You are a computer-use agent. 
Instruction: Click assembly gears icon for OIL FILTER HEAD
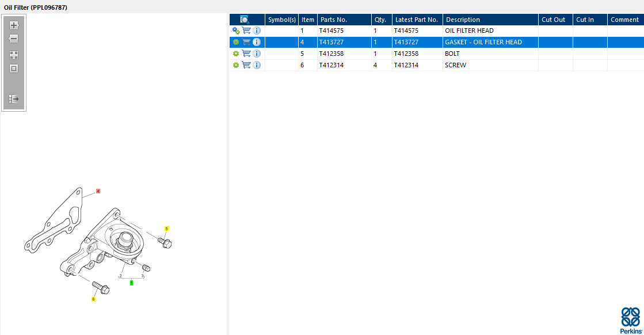pyautogui.click(x=236, y=31)
